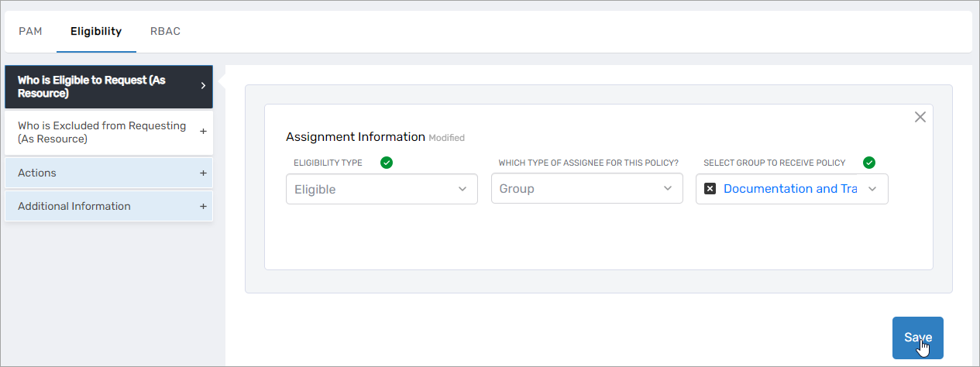Click the Documentation and Tra group link text
The height and width of the screenshot is (367, 980).
click(790, 189)
